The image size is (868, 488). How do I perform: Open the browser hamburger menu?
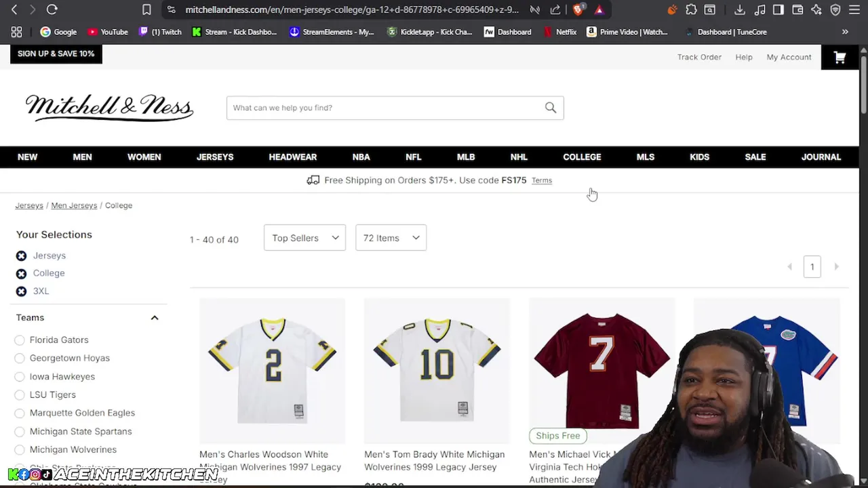(x=854, y=9)
